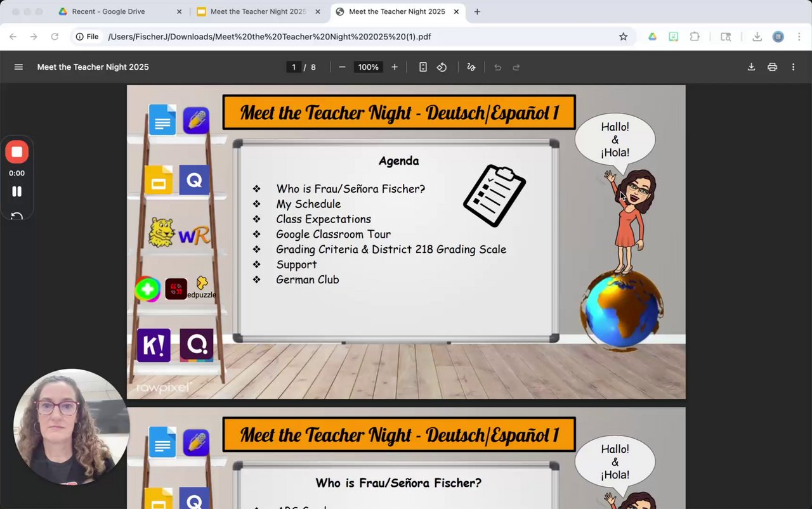Click the page number field showing 1

click(294, 67)
